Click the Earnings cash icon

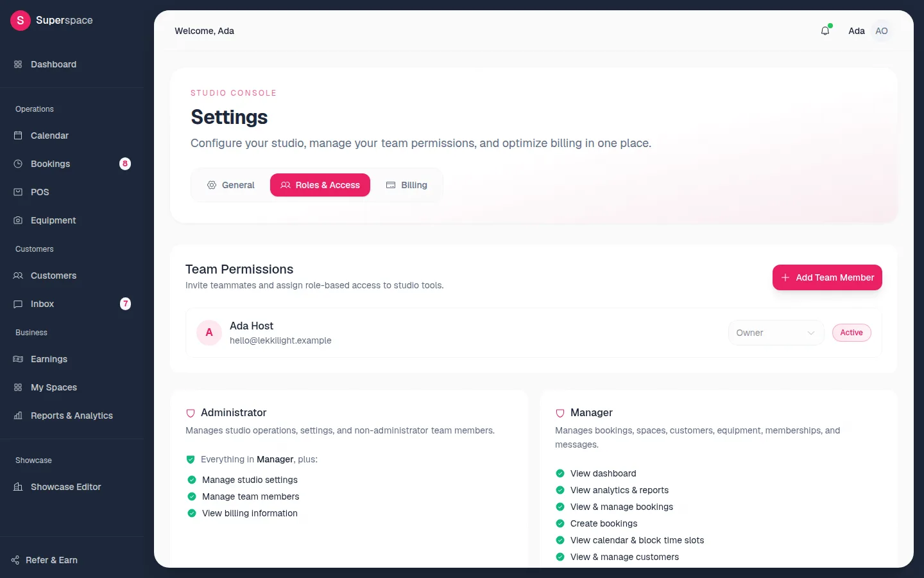(x=18, y=359)
